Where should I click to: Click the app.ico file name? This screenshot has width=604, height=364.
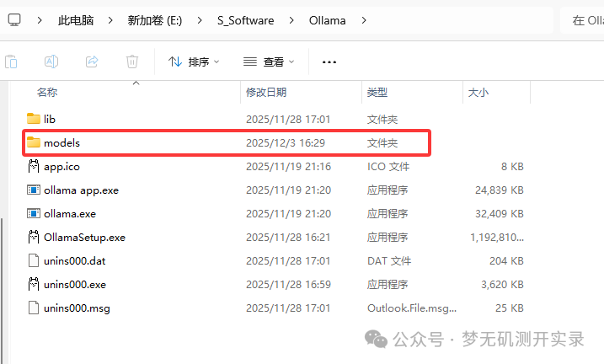click(61, 167)
